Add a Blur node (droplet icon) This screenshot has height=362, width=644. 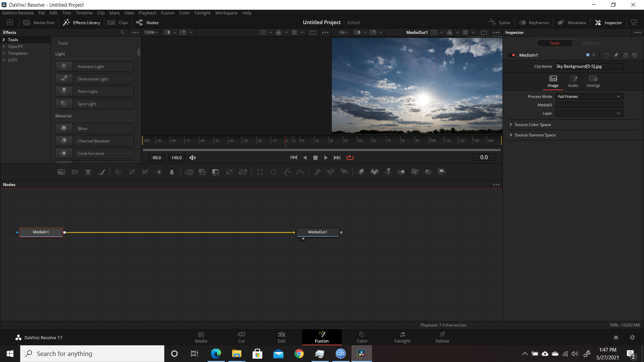click(172, 172)
